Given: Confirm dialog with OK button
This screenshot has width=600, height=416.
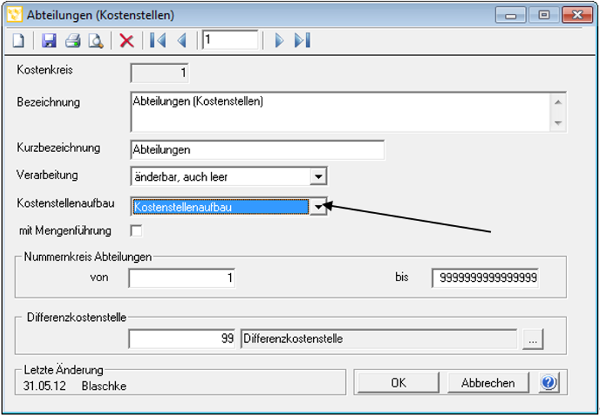Looking at the screenshot, I should coord(398,383).
